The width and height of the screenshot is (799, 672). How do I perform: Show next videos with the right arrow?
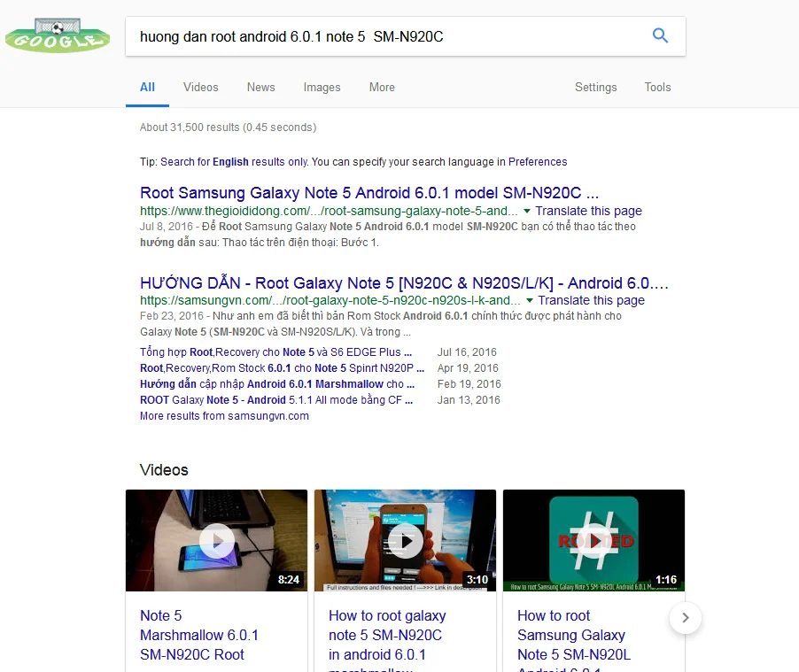coord(686,618)
